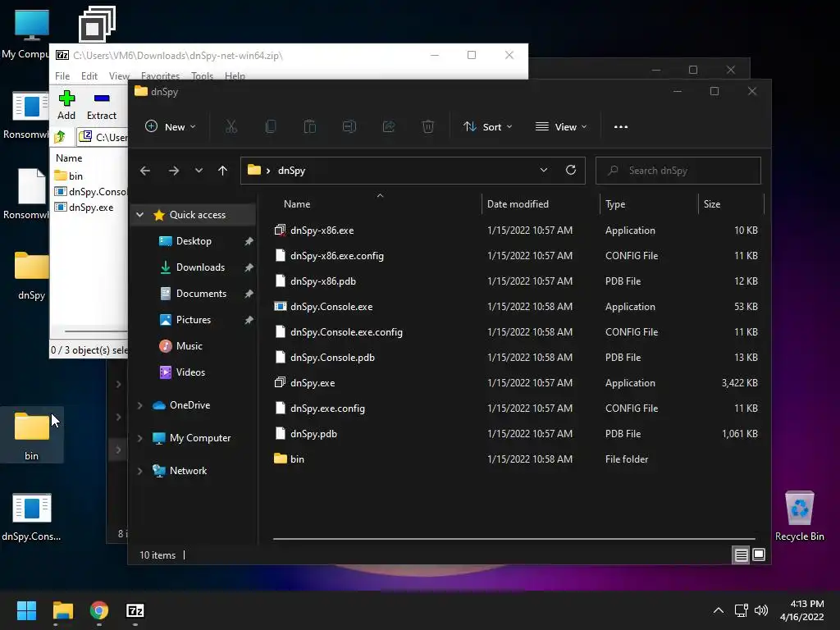Switch to large thumbnails view icon
The image size is (840, 630).
point(759,555)
